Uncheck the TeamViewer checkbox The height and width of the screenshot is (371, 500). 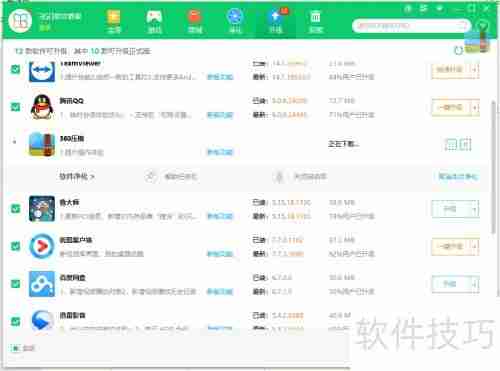point(15,69)
